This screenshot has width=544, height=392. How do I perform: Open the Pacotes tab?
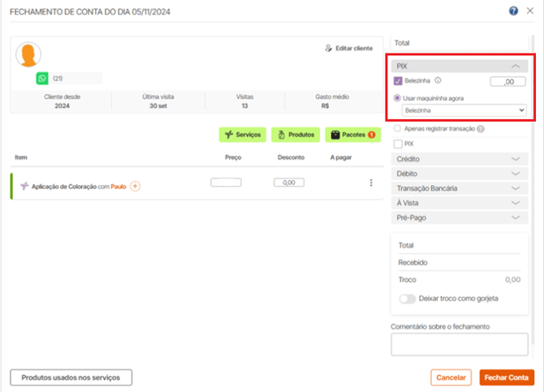(353, 135)
